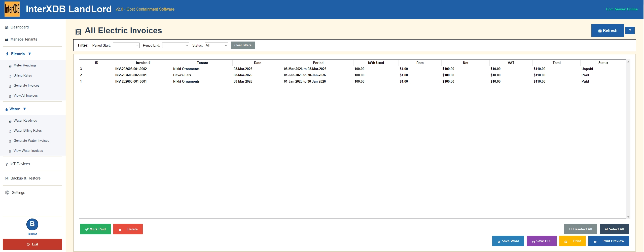Open View All Invoices
The height and width of the screenshot is (252, 644).
[25, 95]
